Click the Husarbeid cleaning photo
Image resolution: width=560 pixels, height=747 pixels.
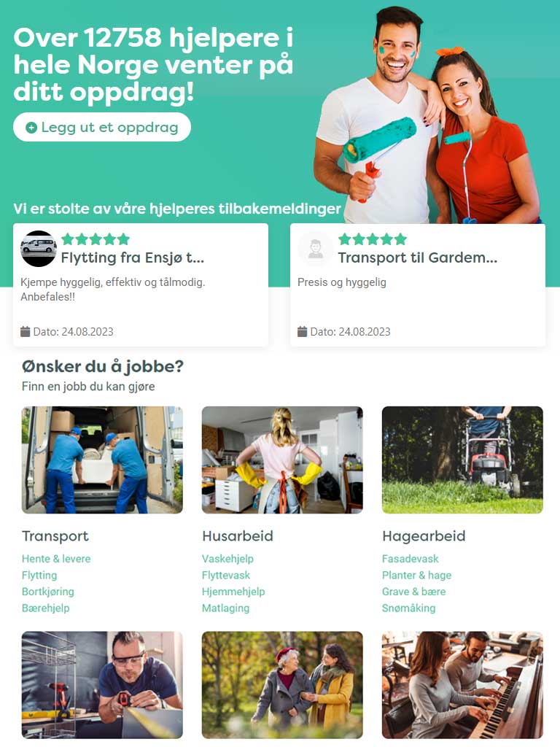click(x=282, y=460)
